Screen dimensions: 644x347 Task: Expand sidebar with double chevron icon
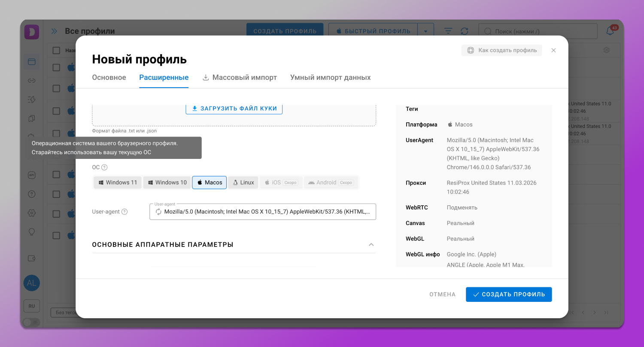[x=54, y=31]
